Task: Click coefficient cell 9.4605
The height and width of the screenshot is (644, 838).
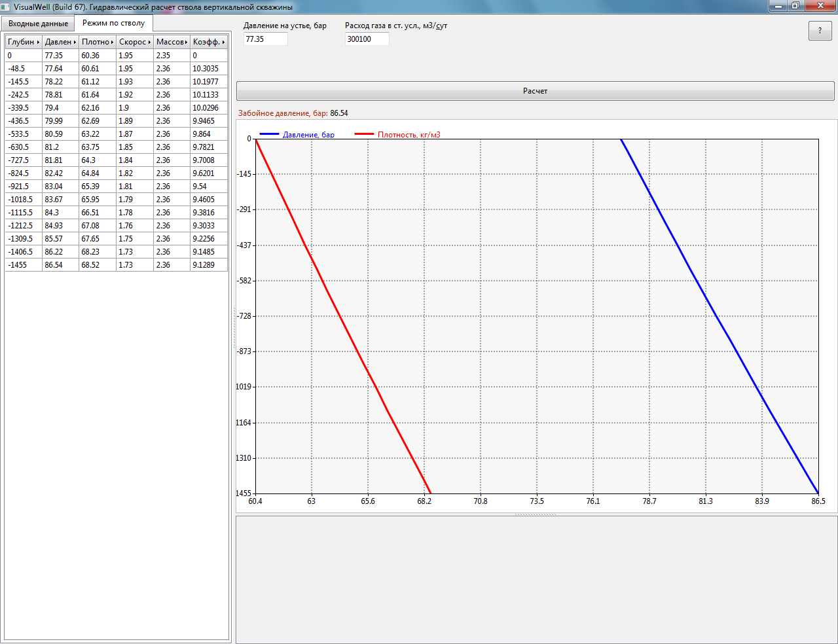Action: 209,200
